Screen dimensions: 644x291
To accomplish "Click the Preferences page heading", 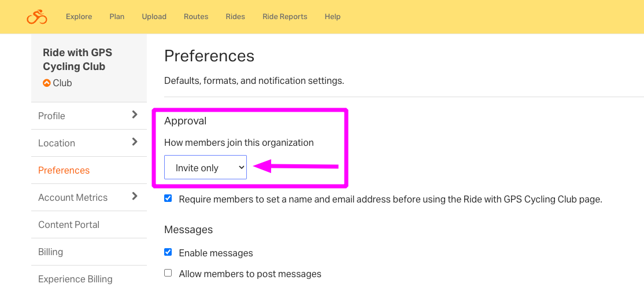I will pyautogui.click(x=209, y=56).
